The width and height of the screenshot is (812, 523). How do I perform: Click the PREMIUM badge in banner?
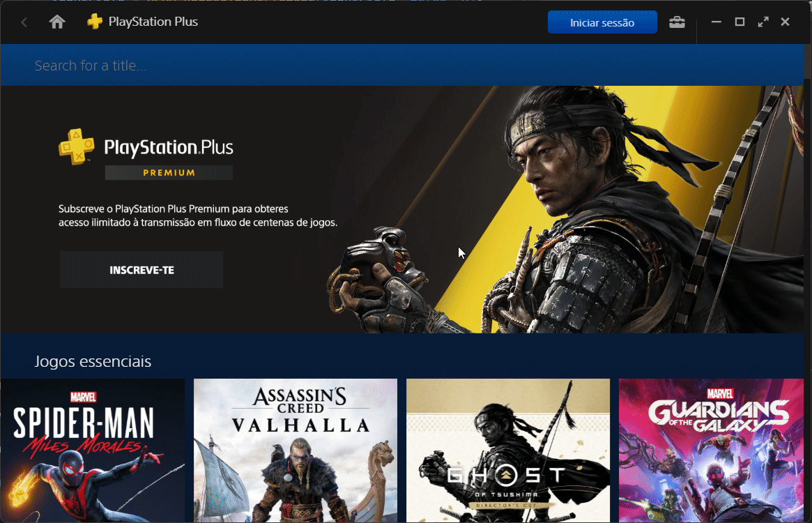169,173
